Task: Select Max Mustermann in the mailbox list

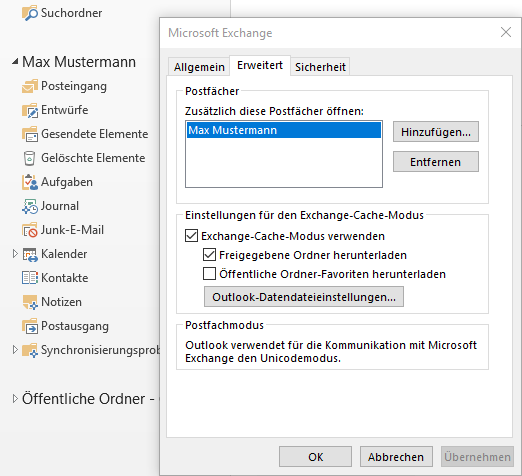Action: pos(284,130)
